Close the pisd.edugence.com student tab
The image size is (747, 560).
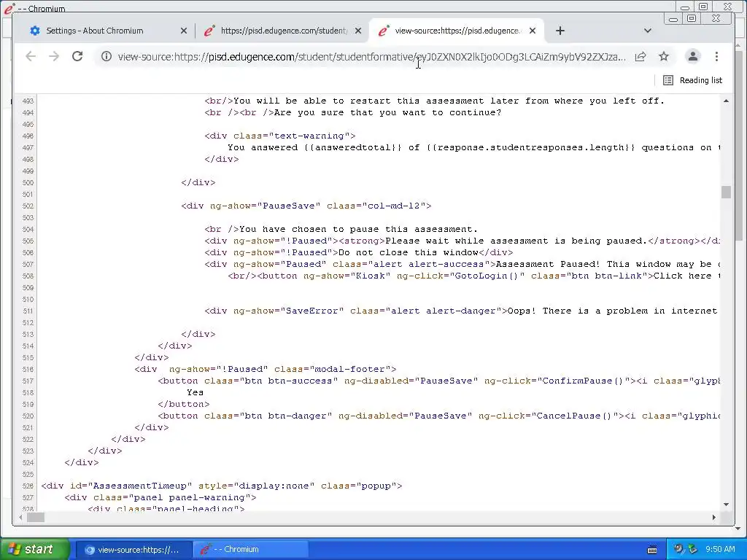point(358,31)
